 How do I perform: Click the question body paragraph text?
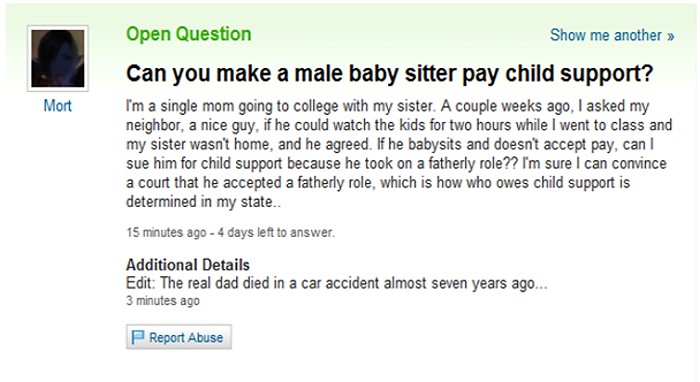tap(399, 154)
